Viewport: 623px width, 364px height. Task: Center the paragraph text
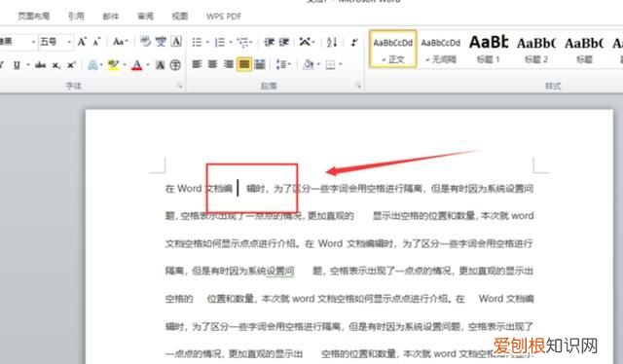click(x=212, y=64)
